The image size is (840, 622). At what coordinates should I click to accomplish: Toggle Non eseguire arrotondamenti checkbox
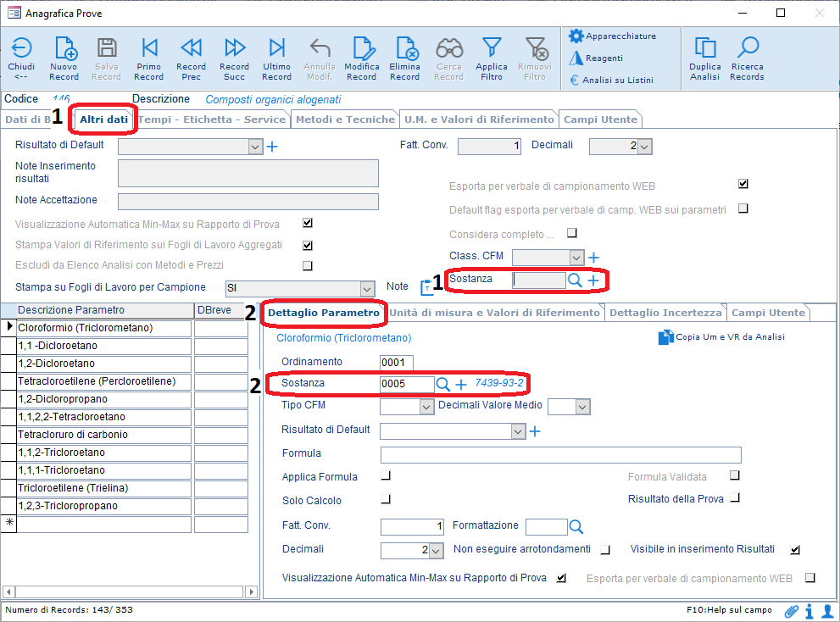[x=605, y=550]
